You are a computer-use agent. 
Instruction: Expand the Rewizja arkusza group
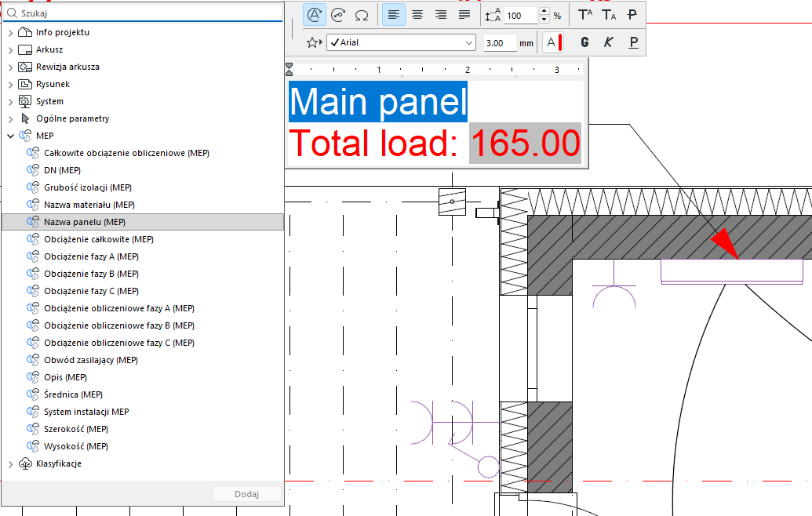click(10, 67)
